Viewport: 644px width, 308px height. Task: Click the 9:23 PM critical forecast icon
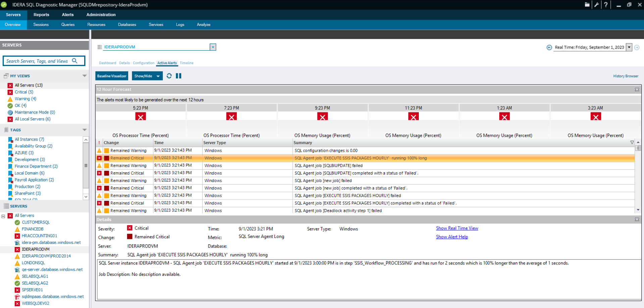323,117
